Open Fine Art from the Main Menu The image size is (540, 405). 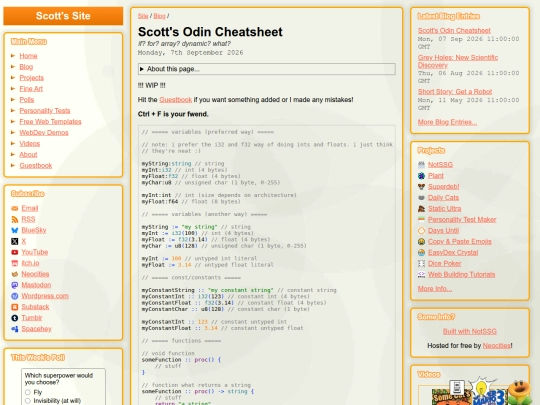pos(31,89)
